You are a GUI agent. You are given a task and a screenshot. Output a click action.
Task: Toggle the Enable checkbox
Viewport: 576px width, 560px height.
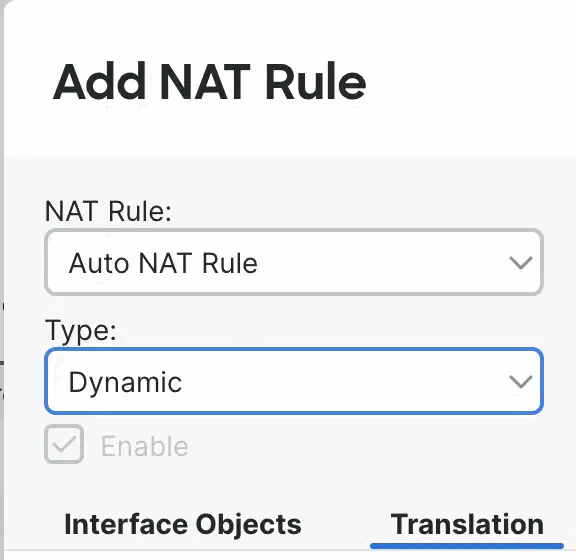pos(64,444)
